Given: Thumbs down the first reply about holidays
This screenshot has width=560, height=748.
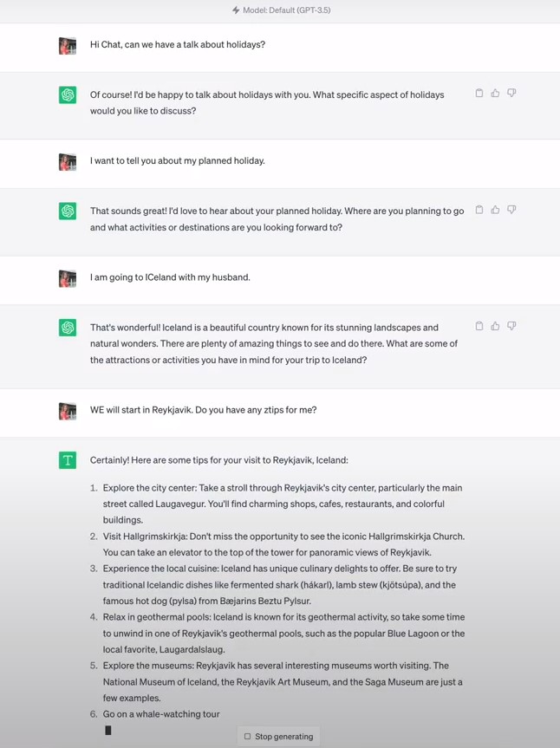Looking at the screenshot, I should pos(511,93).
